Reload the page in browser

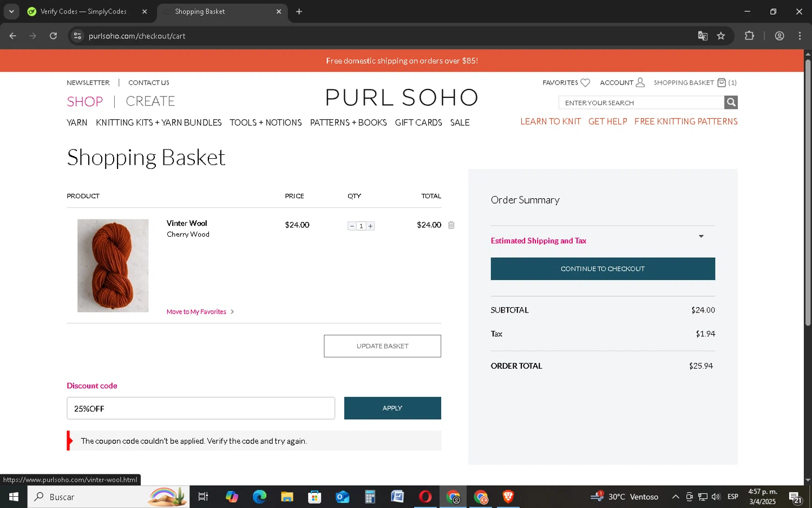point(53,36)
